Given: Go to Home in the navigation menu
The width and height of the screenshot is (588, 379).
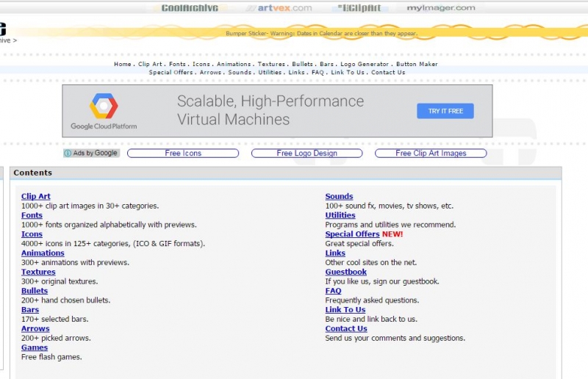Looking at the screenshot, I should [122, 65].
